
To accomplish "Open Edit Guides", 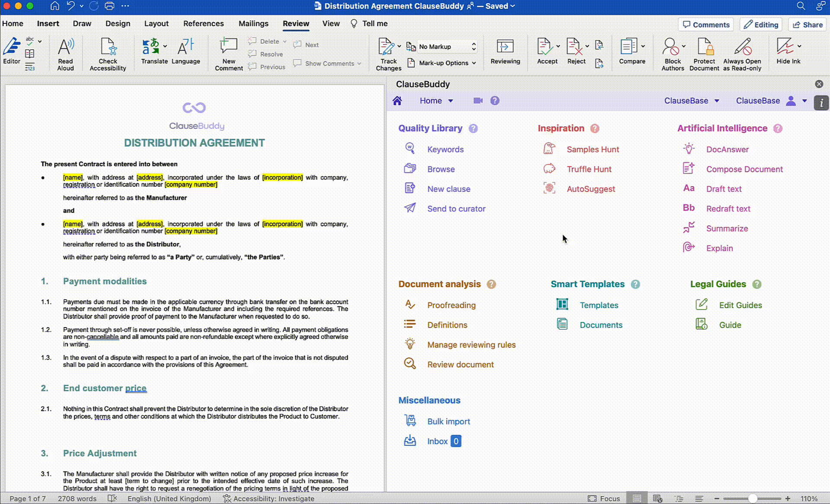I will click(x=740, y=306).
